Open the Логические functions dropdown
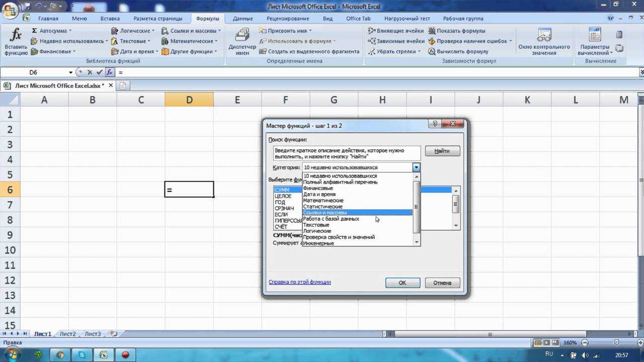Viewport: 644px width, 362px height. click(133, 31)
